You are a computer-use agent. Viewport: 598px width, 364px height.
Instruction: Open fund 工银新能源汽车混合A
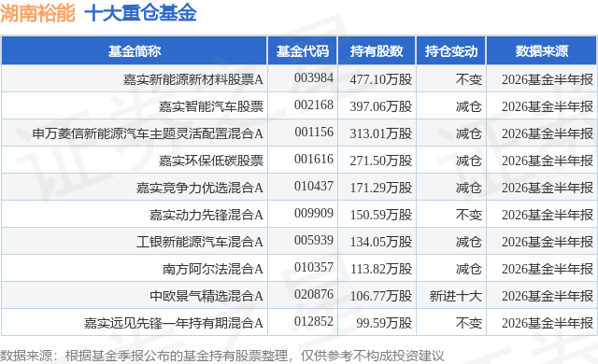tap(200, 242)
